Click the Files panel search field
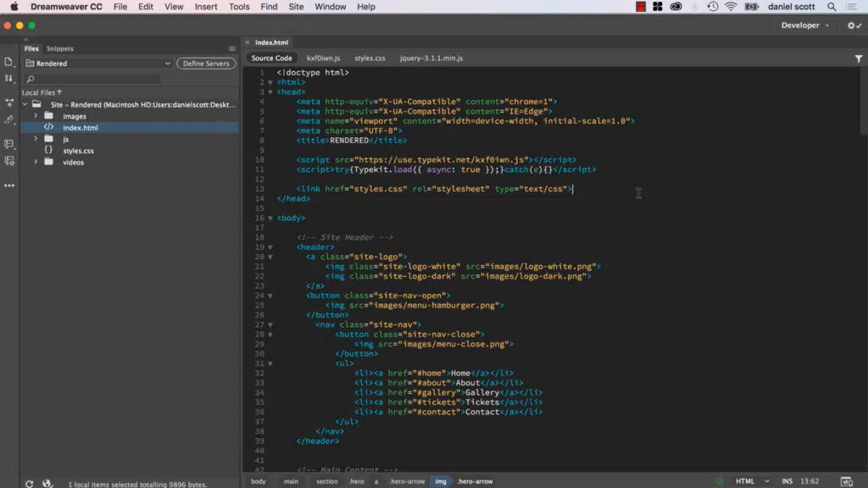 pos(92,79)
